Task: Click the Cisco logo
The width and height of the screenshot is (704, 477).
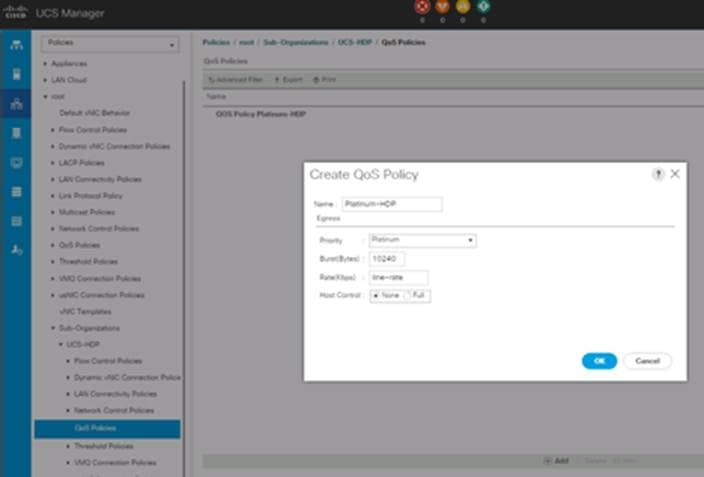Action: [x=15, y=12]
